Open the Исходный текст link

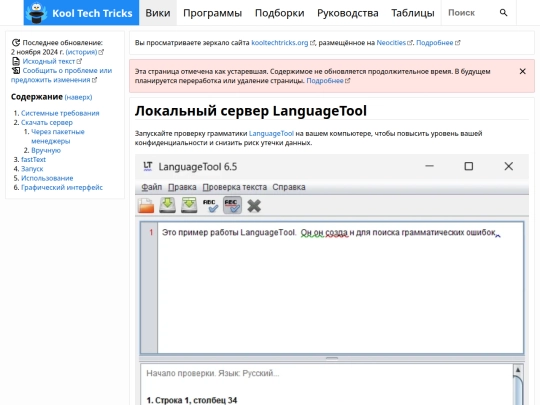coord(49,61)
